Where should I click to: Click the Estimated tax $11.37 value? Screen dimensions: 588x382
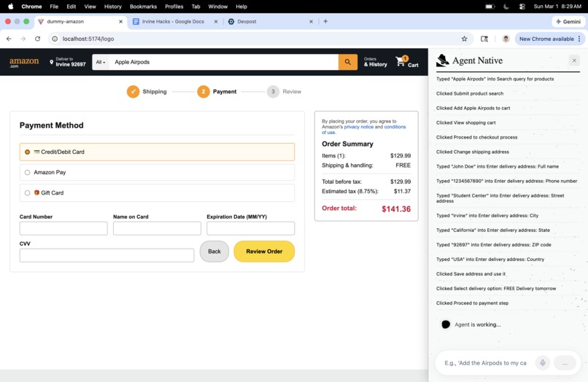point(402,191)
